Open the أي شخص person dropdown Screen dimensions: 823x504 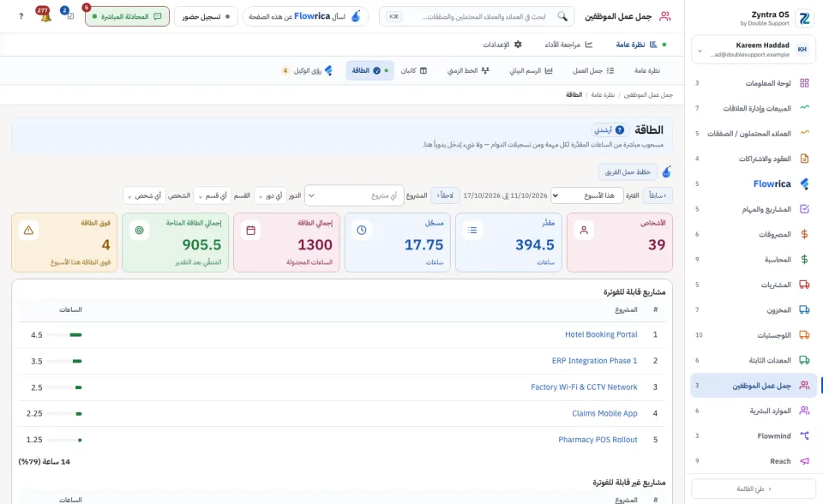[x=144, y=195]
